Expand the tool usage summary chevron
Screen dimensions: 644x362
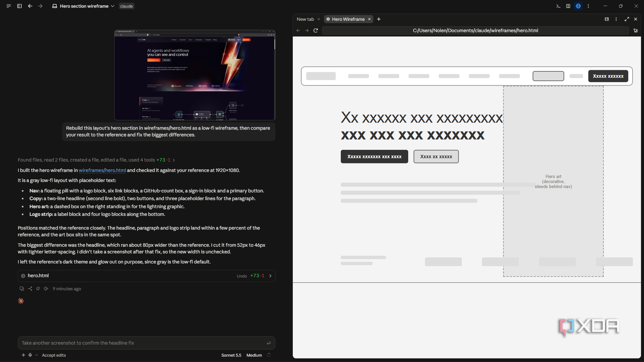pos(174,160)
